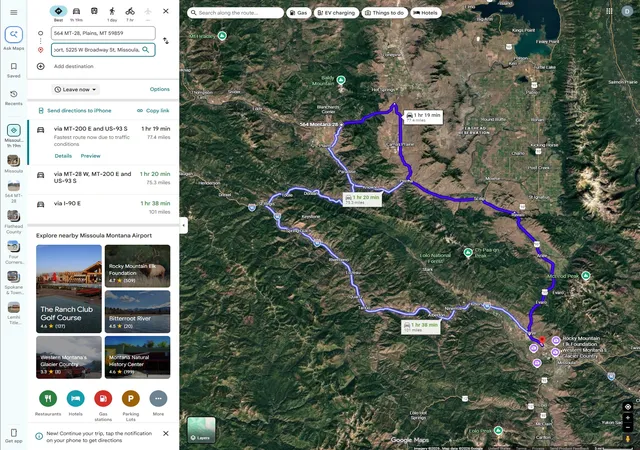Click the Gas stations round icon

pyautogui.click(x=103, y=399)
